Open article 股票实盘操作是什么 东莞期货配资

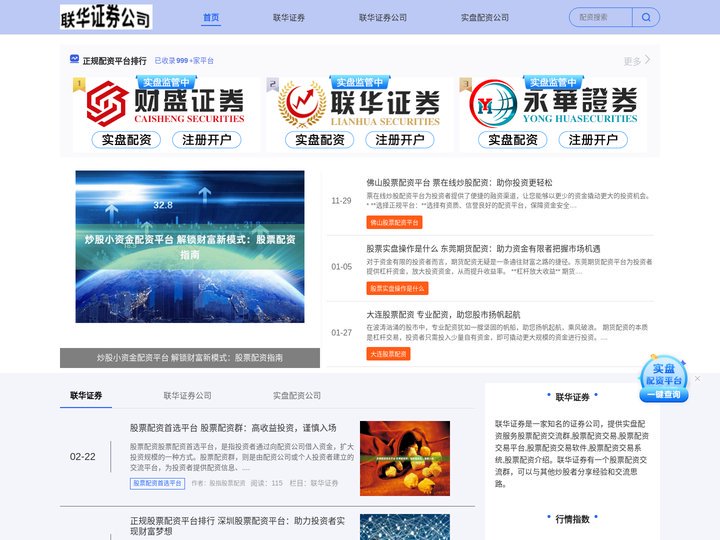click(483, 249)
